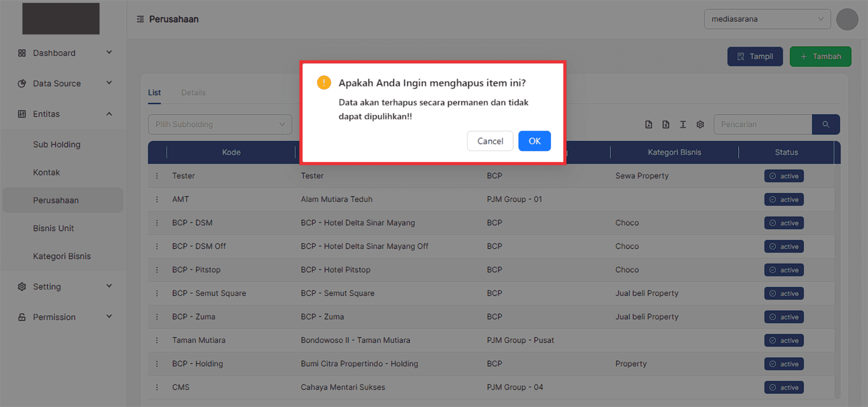The width and height of the screenshot is (868, 407).
Task: Click the Pencarian search field
Action: point(763,125)
